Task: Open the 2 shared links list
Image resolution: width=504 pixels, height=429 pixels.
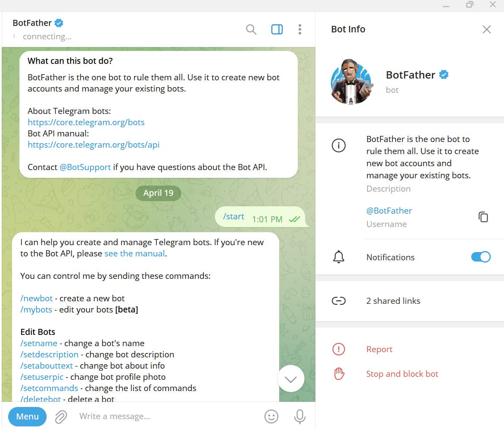Action: pyautogui.click(x=410, y=301)
